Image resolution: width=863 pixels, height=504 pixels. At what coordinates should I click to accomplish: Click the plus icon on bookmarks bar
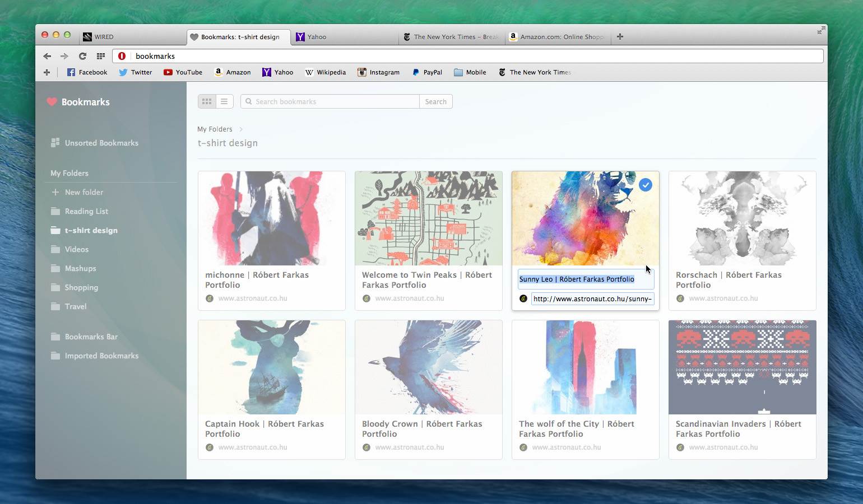pyautogui.click(x=47, y=72)
